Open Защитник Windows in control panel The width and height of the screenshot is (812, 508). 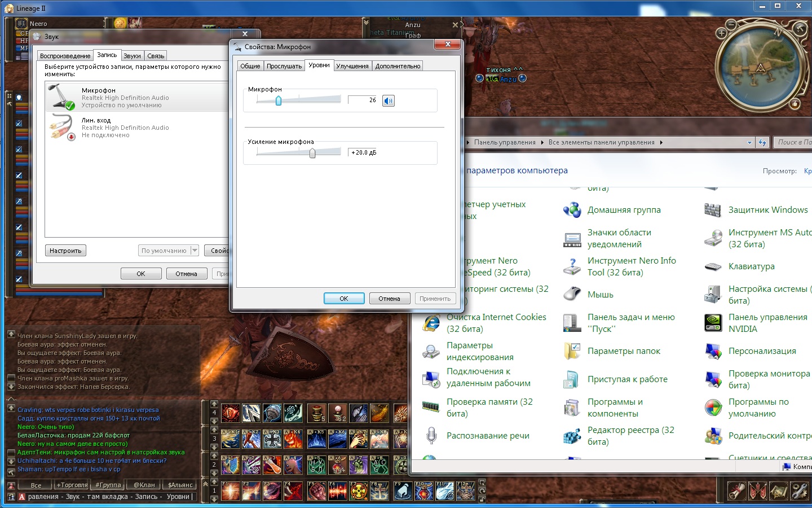[756, 210]
